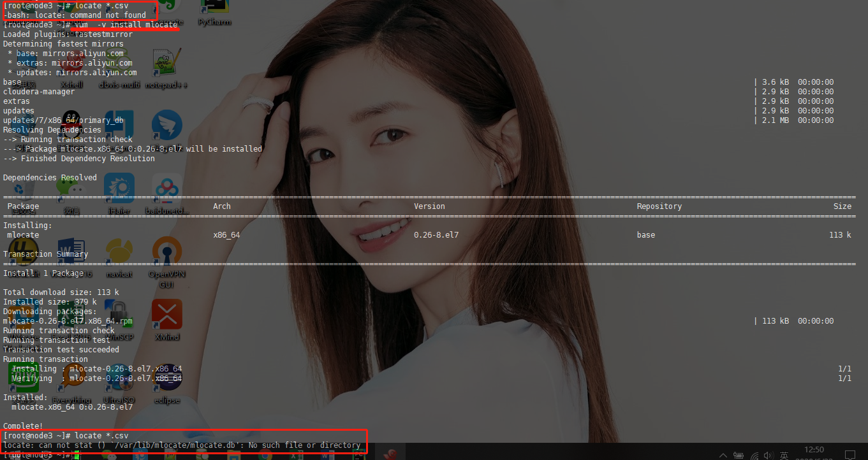Screen dimensions: 868x460
Task: Click the '2.1 MB' download size
Action: [x=776, y=120]
